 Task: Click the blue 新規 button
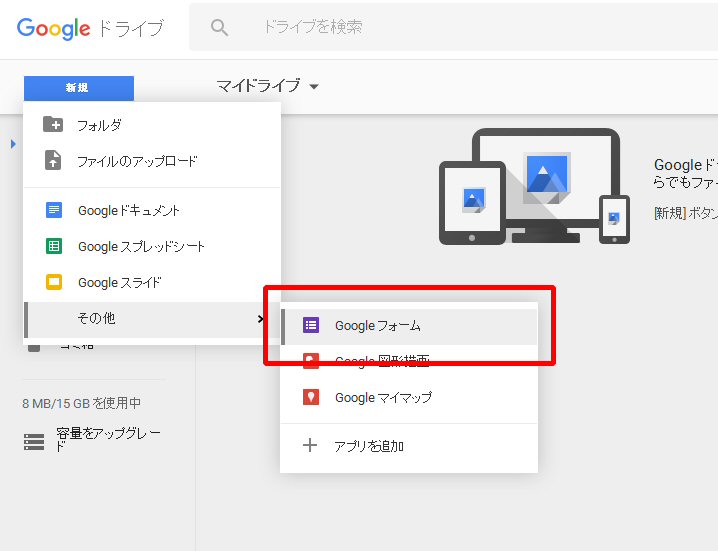click(79, 88)
